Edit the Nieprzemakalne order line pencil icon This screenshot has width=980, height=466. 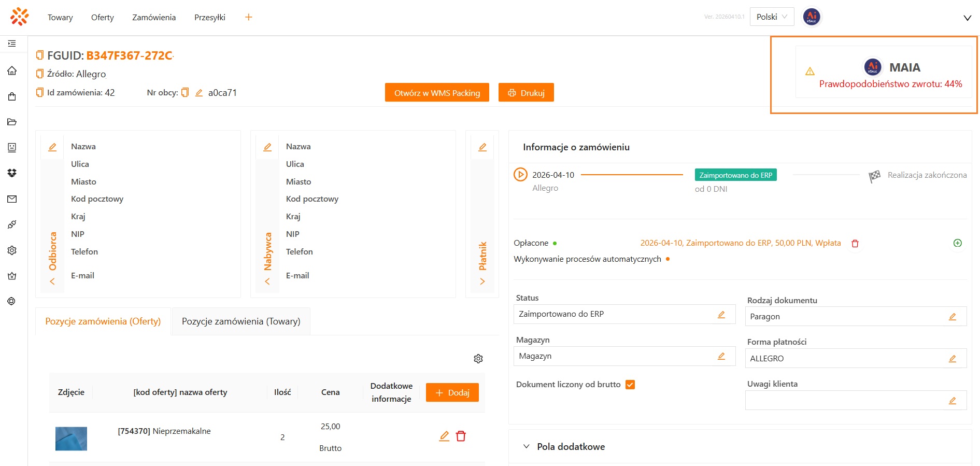pyautogui.click(x=444, y=436)
